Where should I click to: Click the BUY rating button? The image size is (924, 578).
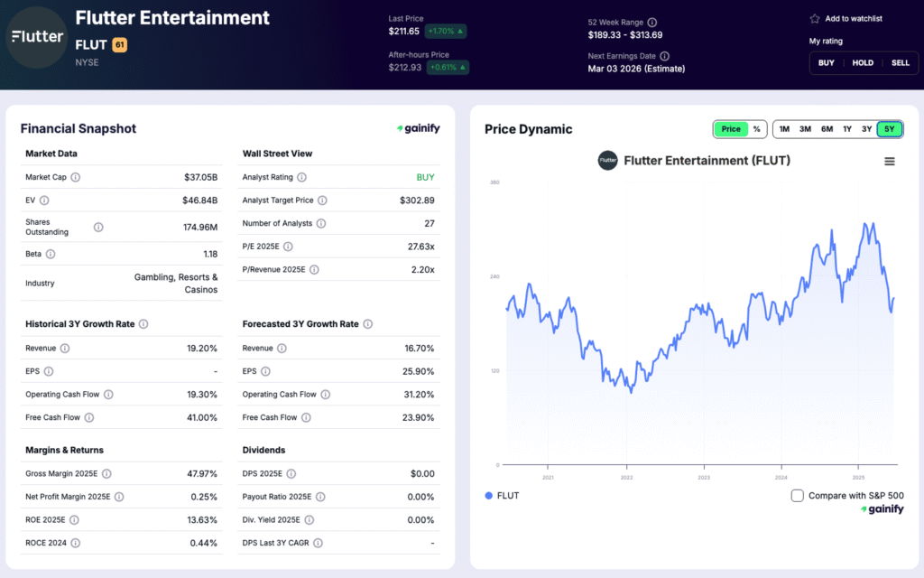[826, 62]
